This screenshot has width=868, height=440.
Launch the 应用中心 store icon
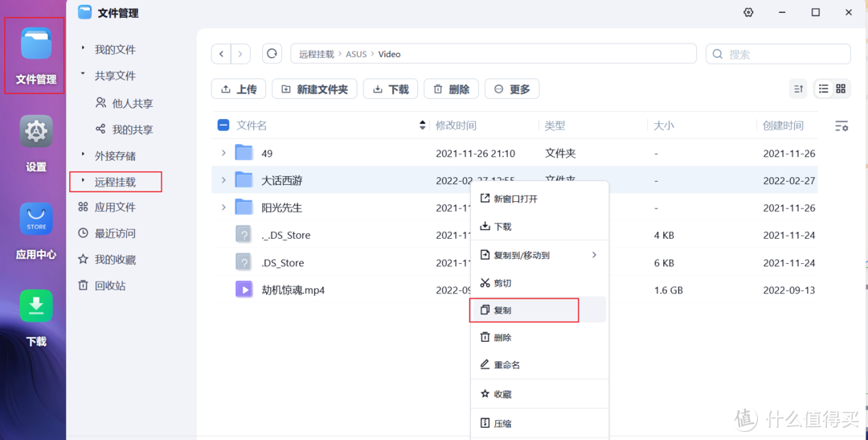point(36,219)
